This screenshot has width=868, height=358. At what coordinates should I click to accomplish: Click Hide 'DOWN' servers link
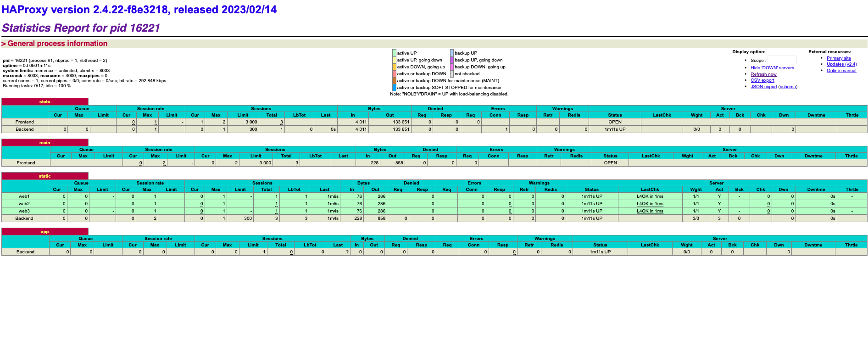point(772,68)
